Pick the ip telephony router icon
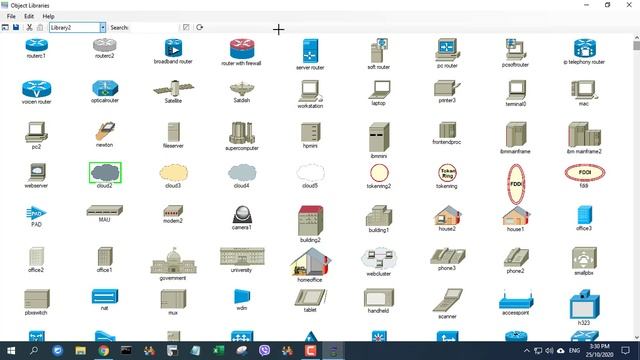This screenshot has height=360, width=640. pos(584,48)
